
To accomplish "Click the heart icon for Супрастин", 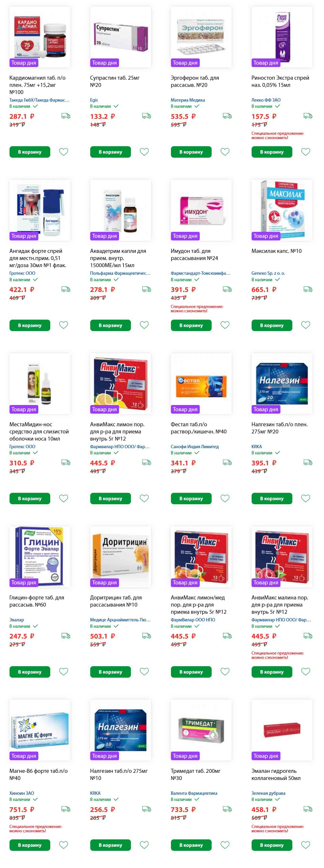I will click(x=144, y=152).
